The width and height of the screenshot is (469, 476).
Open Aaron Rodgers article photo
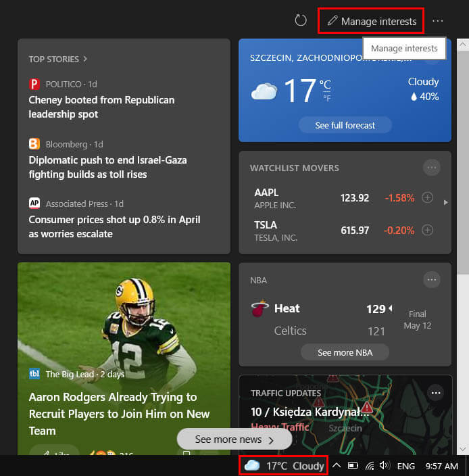coord(124,316)
